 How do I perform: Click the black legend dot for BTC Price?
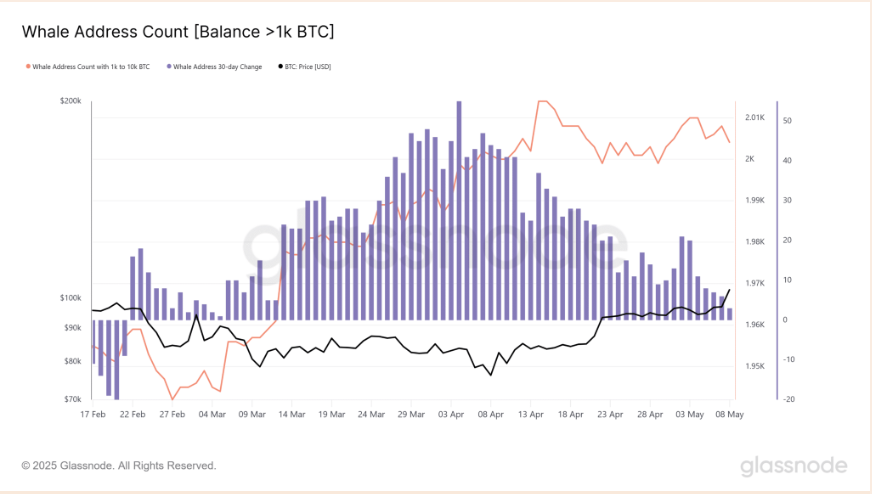tap(280, 67)
